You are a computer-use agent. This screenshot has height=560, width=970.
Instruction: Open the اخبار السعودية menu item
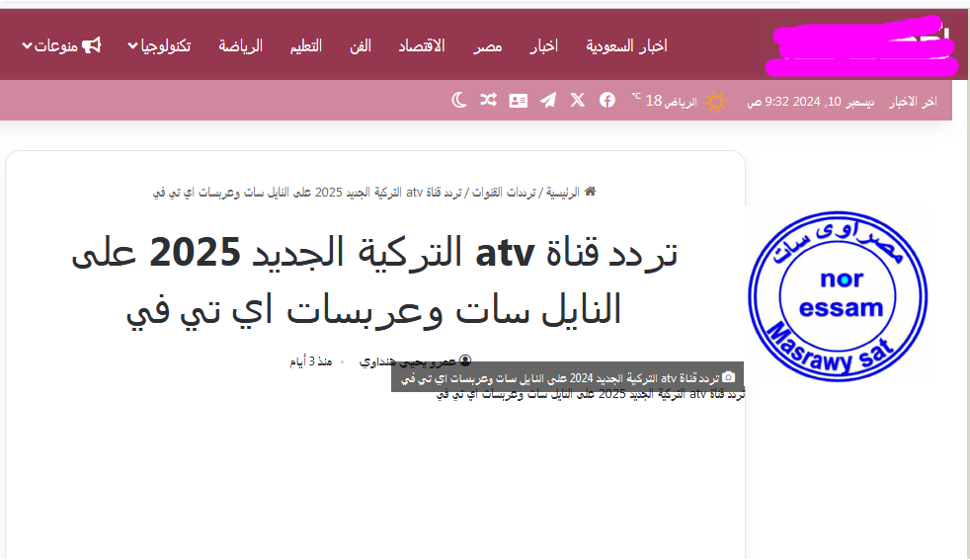click(626, 45)
